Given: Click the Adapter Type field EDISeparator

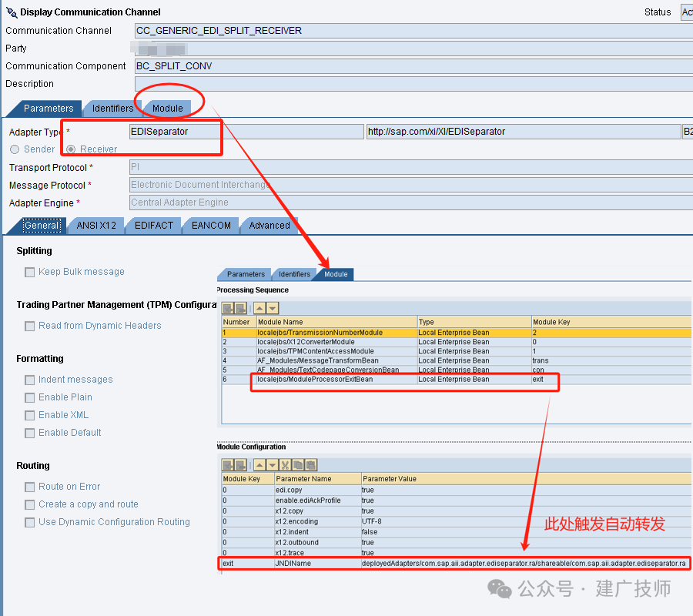Looking at the screenshot, I should coord(246,132).
